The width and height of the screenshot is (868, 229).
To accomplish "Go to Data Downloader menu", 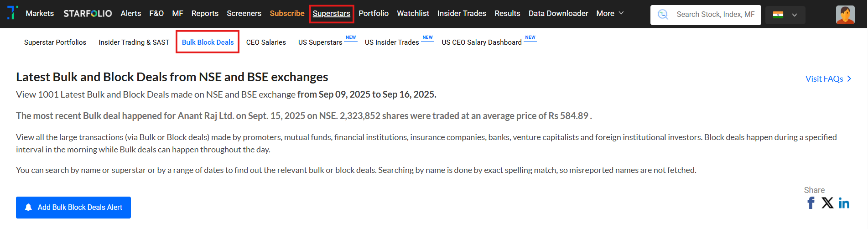I will pos(558,14).
